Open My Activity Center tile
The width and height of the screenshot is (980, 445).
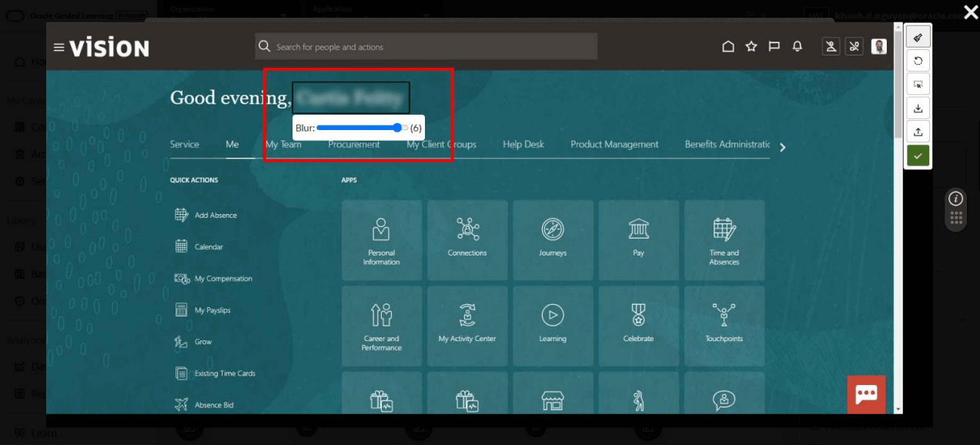467,326
